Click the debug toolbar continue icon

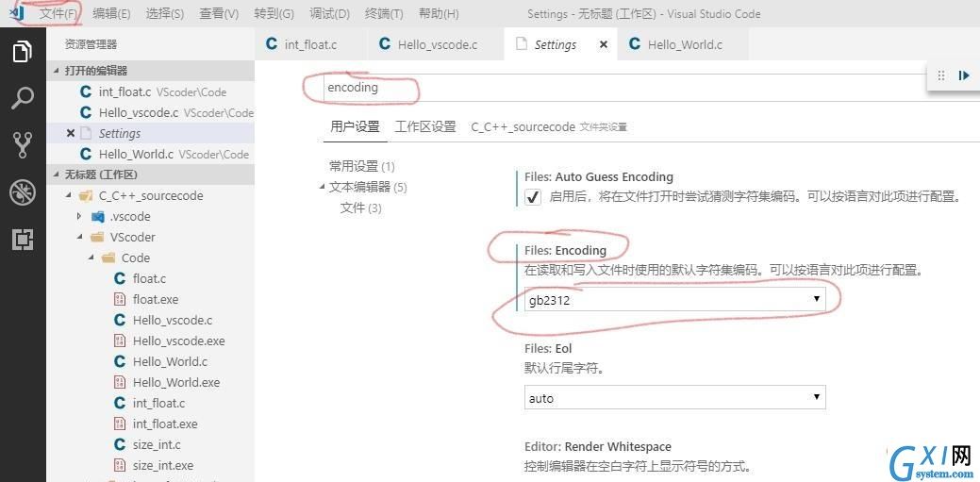tap(963, 75)
